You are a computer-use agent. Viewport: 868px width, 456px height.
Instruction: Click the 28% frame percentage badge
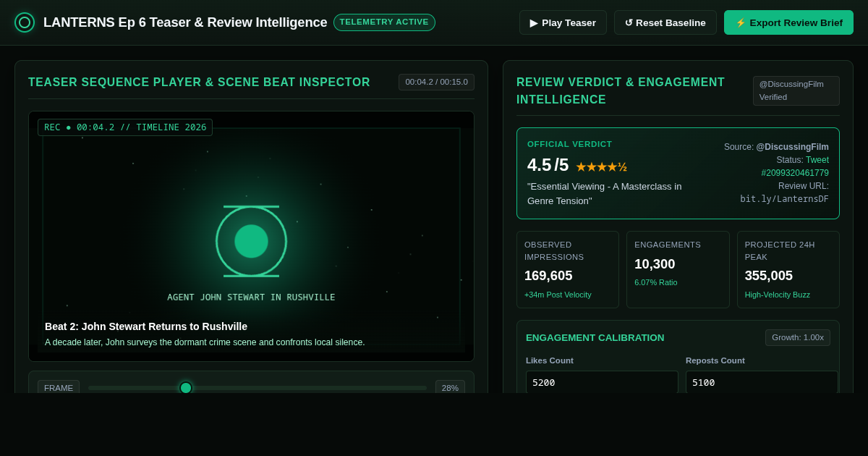450,388
